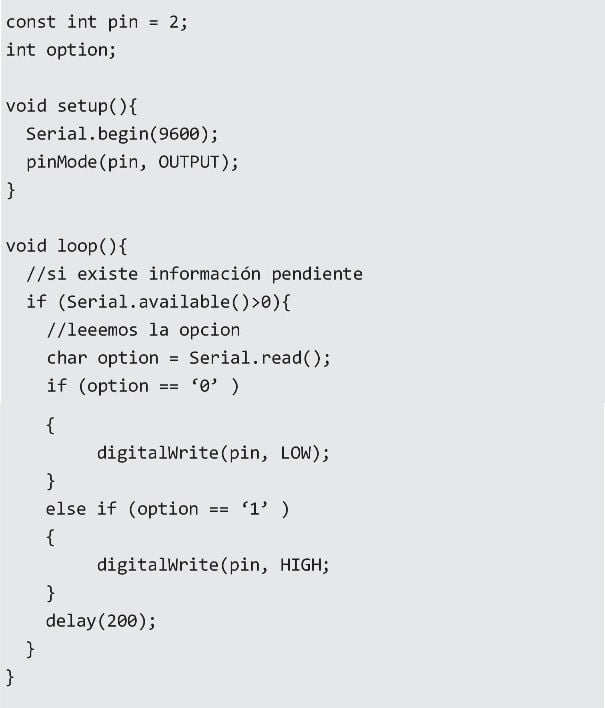Click the '//si existe información pendiente' comment

194,274
